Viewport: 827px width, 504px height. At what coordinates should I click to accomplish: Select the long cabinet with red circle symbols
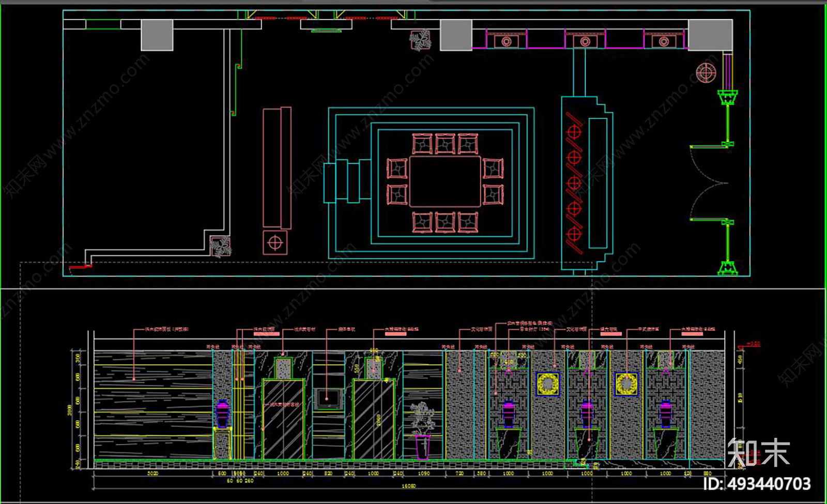pyautogui.click(x=587, y=183)
